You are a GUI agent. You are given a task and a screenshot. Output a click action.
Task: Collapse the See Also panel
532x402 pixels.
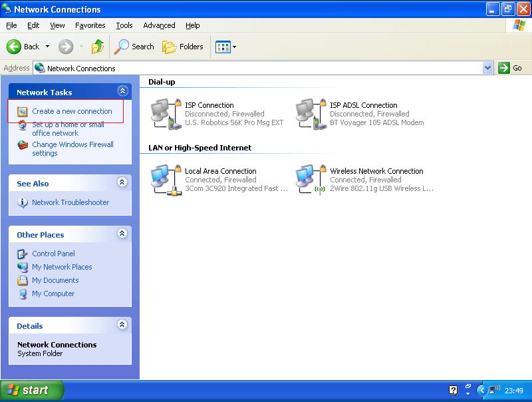tap(122, 182)
